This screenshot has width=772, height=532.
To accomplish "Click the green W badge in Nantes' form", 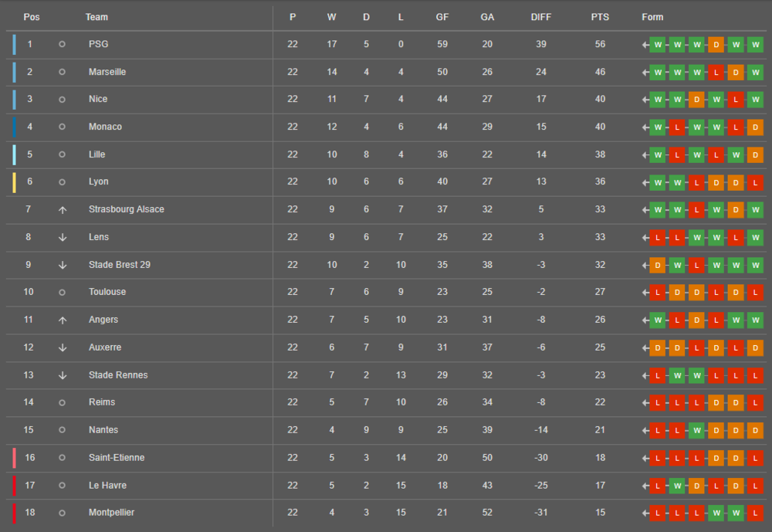I will coord(696,430).
